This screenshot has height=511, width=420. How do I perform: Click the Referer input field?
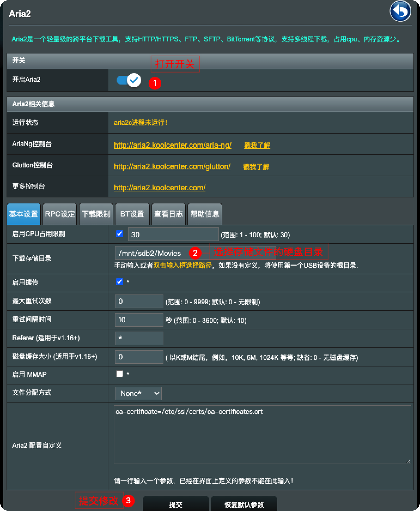point(139,338)
